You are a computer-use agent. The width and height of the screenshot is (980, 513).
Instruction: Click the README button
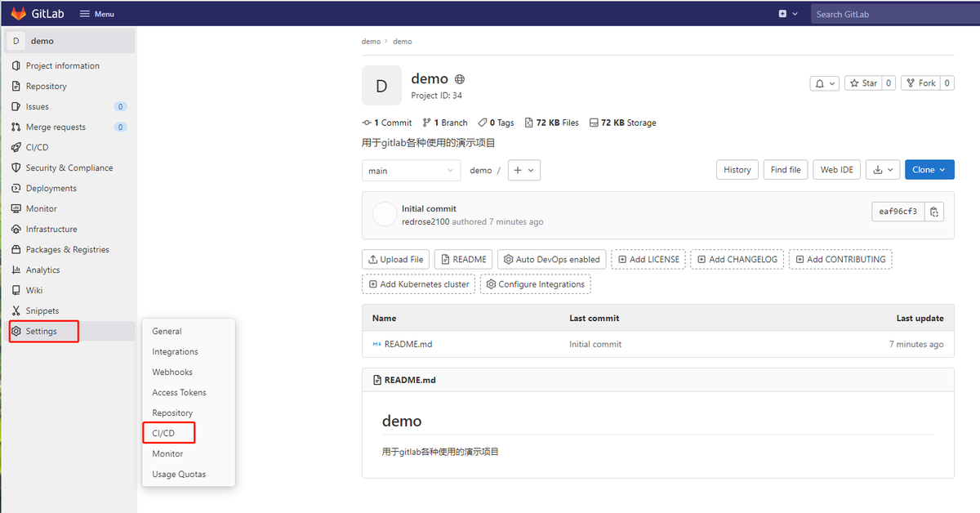[463, 259]
